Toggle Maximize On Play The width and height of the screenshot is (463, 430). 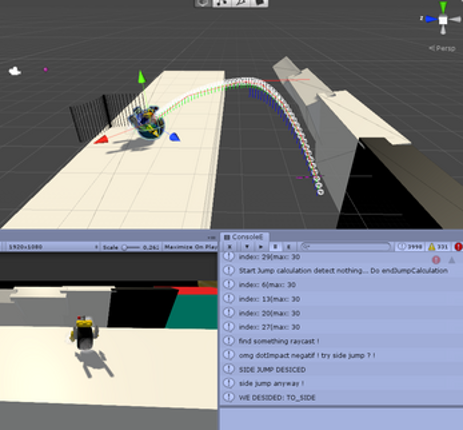pos(190,247)
